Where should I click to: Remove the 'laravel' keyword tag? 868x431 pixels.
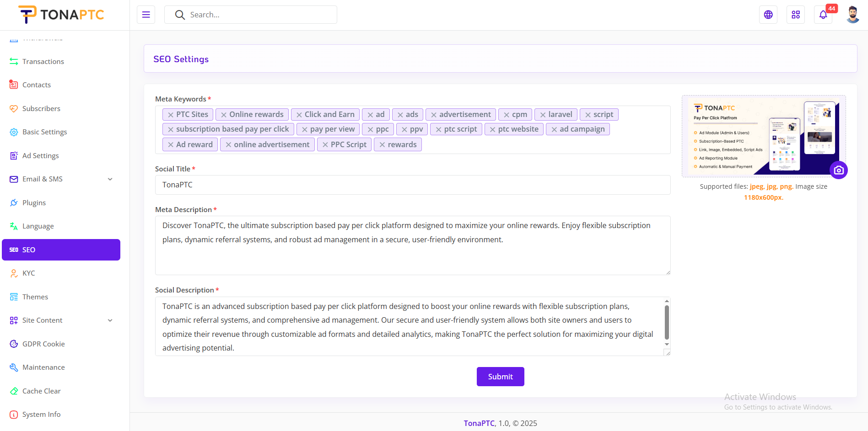click(543, 115)
